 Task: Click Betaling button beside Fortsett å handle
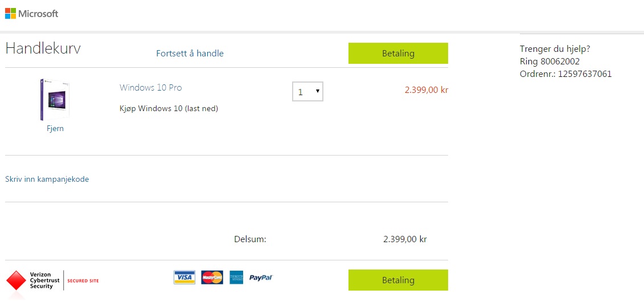[x=398, y=54]
